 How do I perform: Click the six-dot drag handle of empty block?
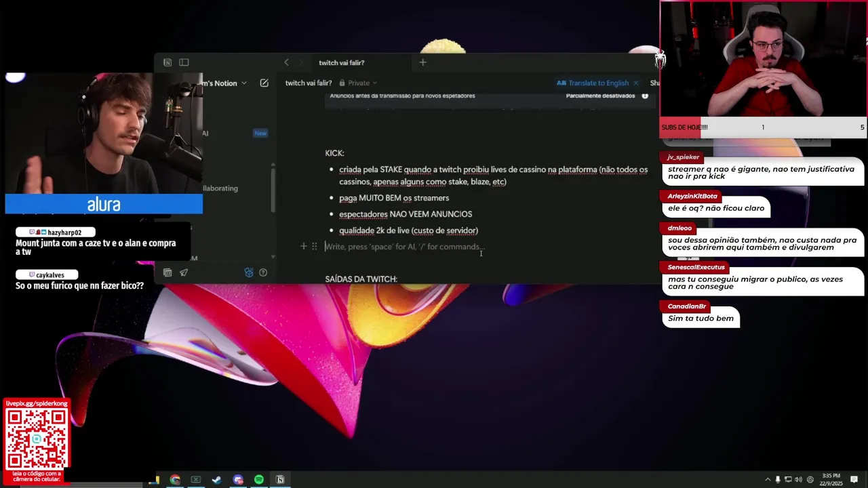pos(314,247)
